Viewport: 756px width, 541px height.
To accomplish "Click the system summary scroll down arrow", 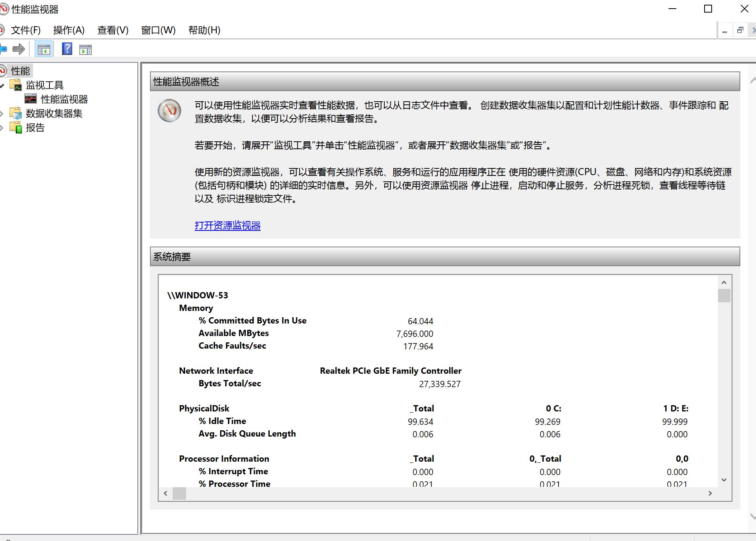I will (x=724, y=480).
